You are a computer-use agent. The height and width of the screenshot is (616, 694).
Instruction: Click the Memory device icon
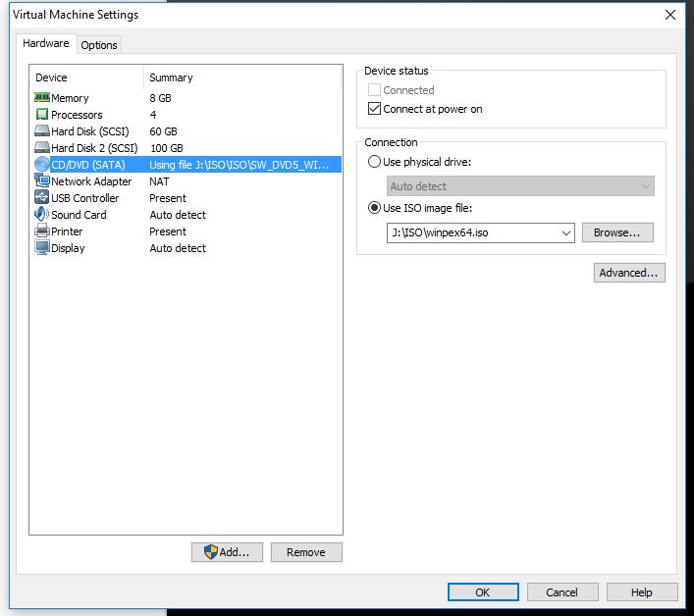pos(42,97)
